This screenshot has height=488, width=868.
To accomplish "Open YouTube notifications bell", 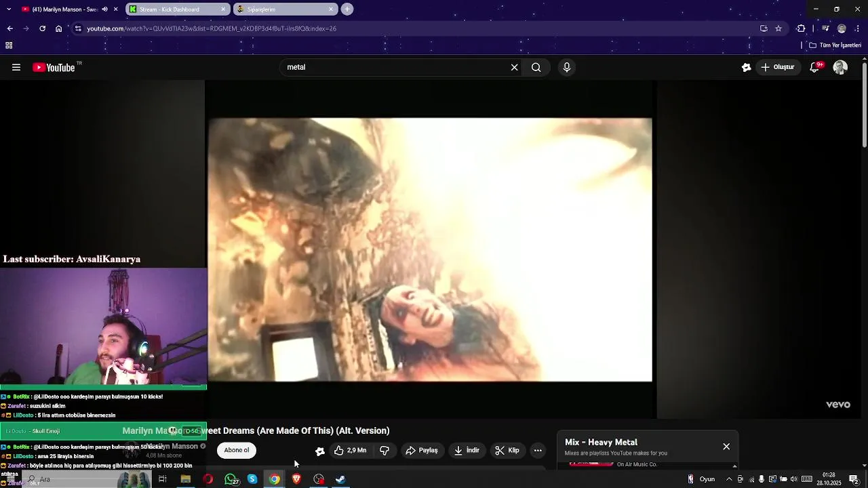I will [x=815, y=67].
